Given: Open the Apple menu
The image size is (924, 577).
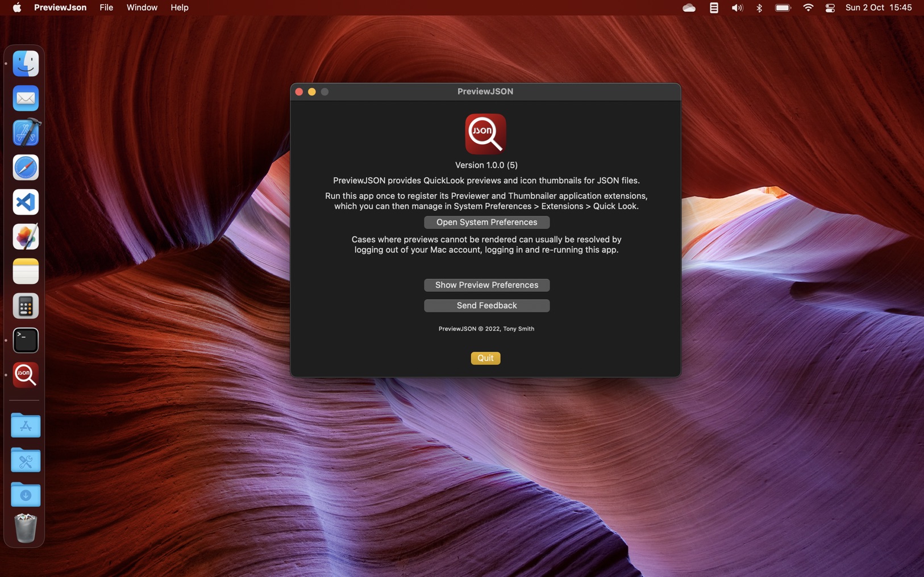Looking at the screenshot, I should 16,7.
